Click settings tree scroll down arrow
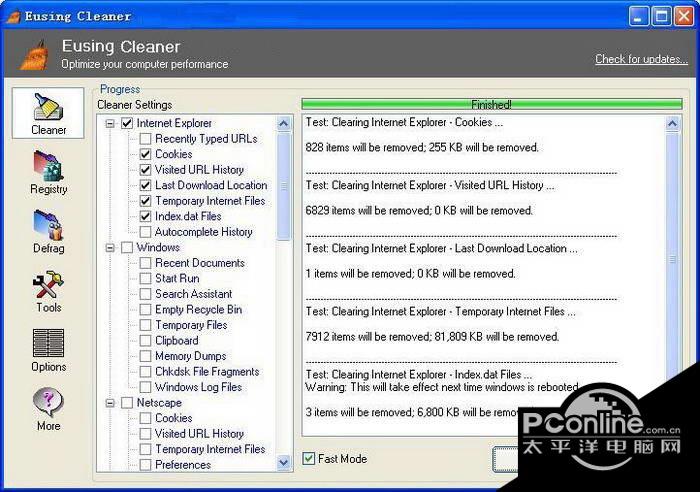Screen dimensions: 700x492 coord(283,463)
